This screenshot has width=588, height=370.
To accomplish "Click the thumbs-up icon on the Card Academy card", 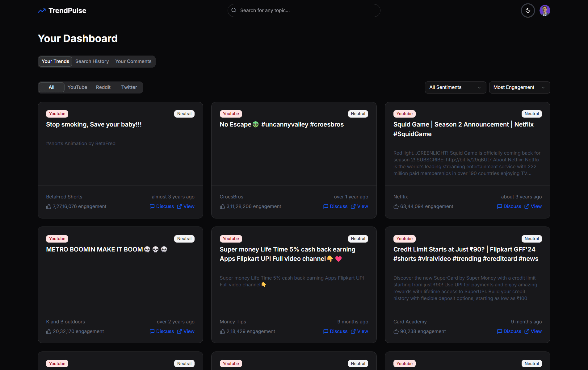I will 396,331.
